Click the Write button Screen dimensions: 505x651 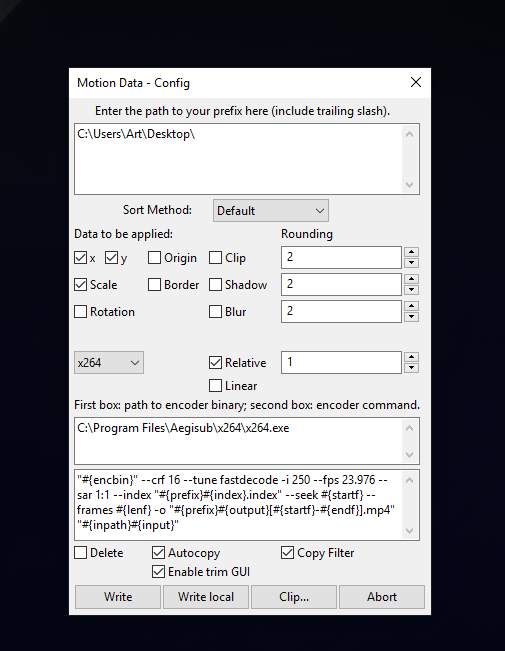tap(118, 597)
